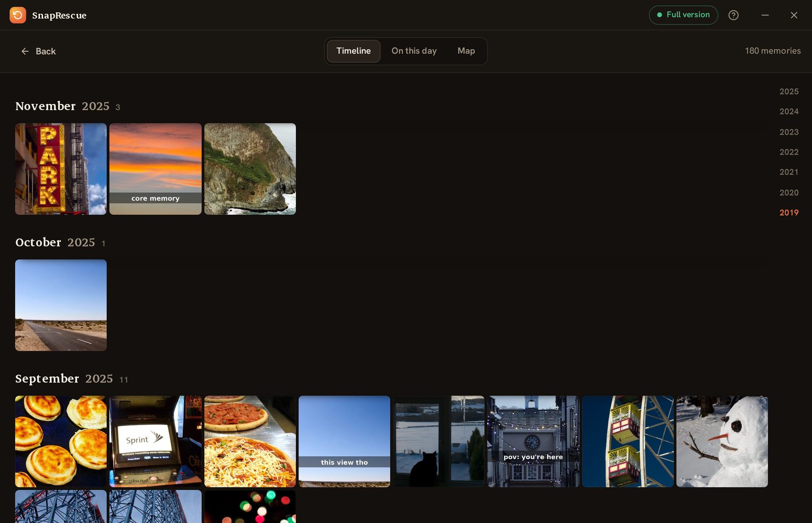Click the SnapRescue app logo icon
Image resolution: width=812 pixels, height=523 pixels.
point(18,15)
